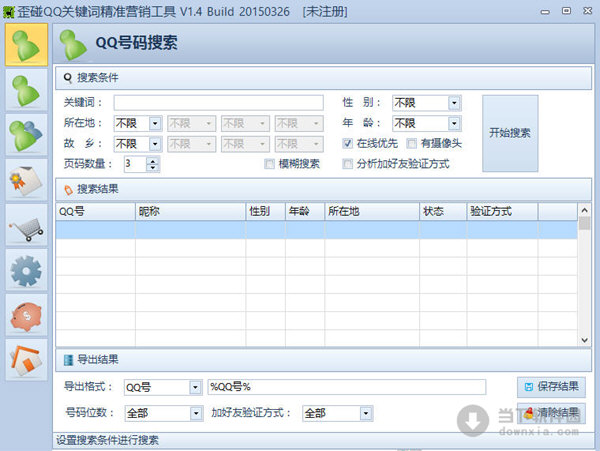Open the 年龄 dropdown
Viewport: 600px width, 451px height.
(x=454, y=123)
